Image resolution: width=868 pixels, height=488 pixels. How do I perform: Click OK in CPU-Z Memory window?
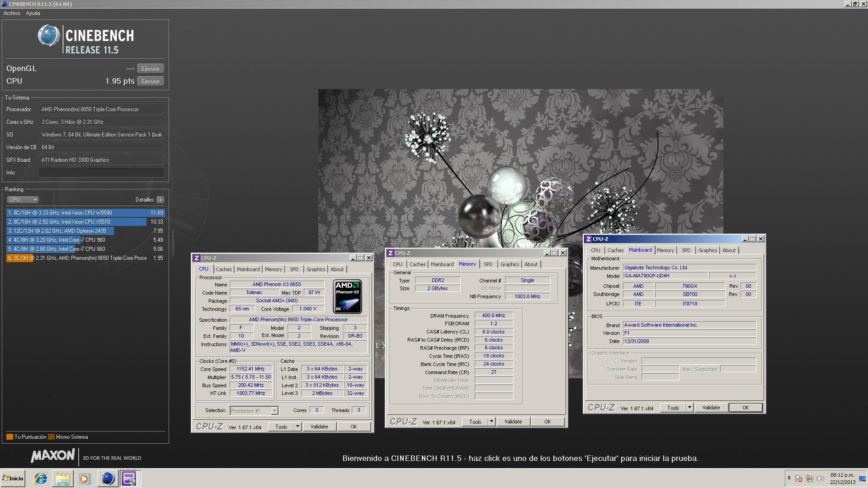547,422
